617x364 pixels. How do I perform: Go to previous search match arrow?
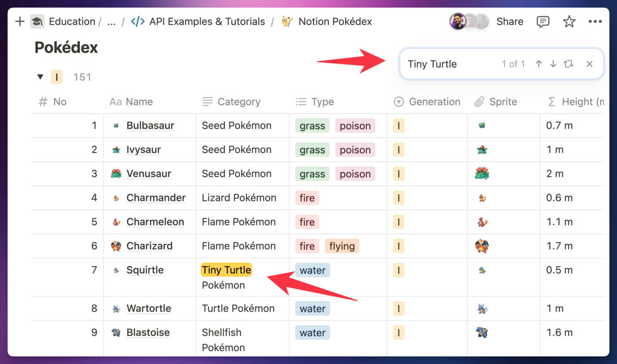539,64
